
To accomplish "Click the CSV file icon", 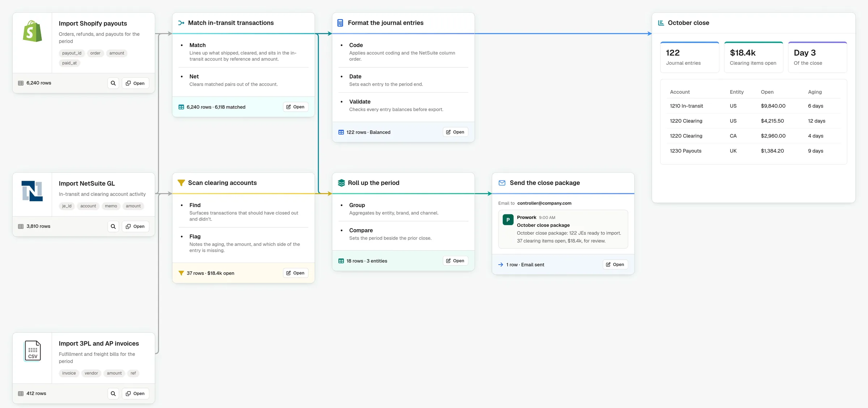I will click(x=33, y=350).
